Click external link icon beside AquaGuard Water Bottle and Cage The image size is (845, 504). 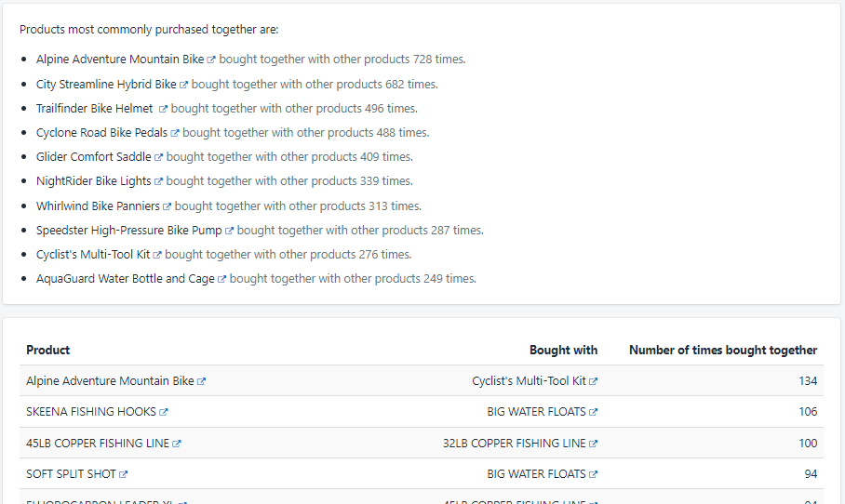pyautogui.click(x=221, y=279)
